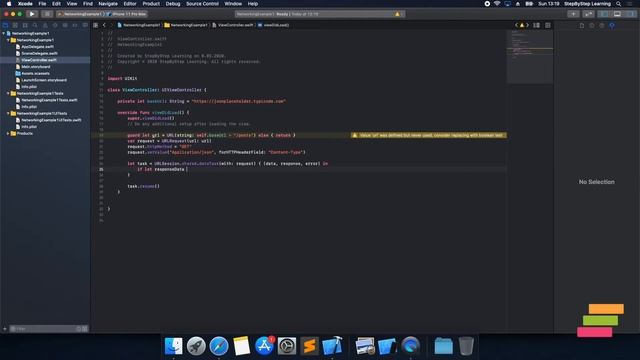Open the Issue navigator warning icon

[45, 25]
